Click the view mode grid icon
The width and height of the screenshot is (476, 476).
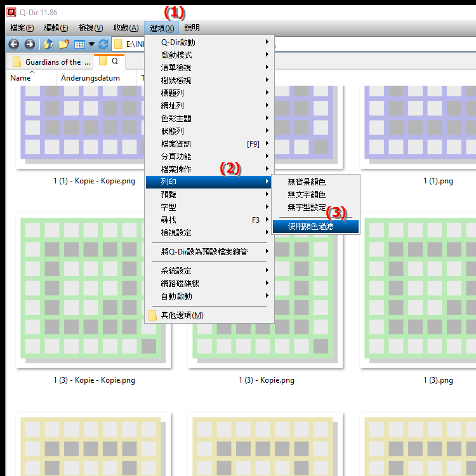(x=79, y=44)
